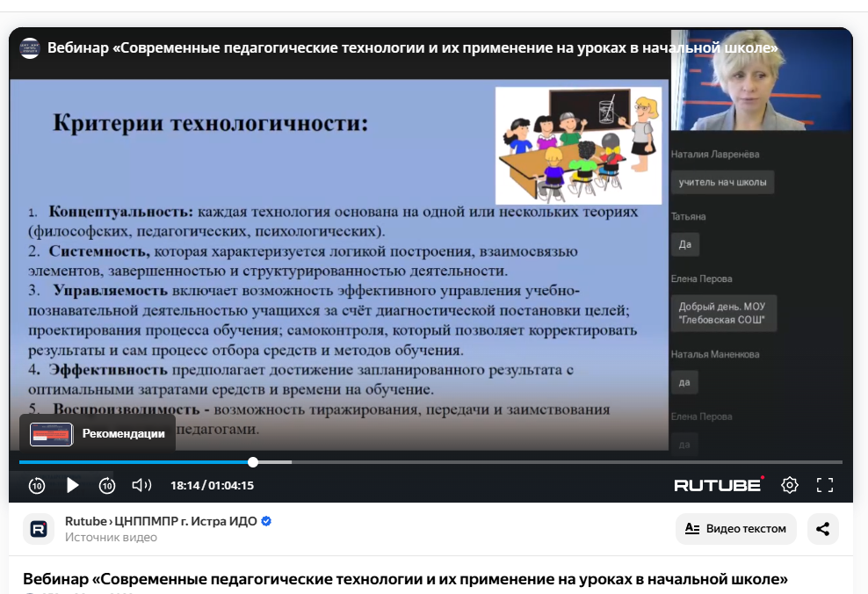Click the channel avatar in video header
This screenshot has width=868, height=594.
pos(30,48)
